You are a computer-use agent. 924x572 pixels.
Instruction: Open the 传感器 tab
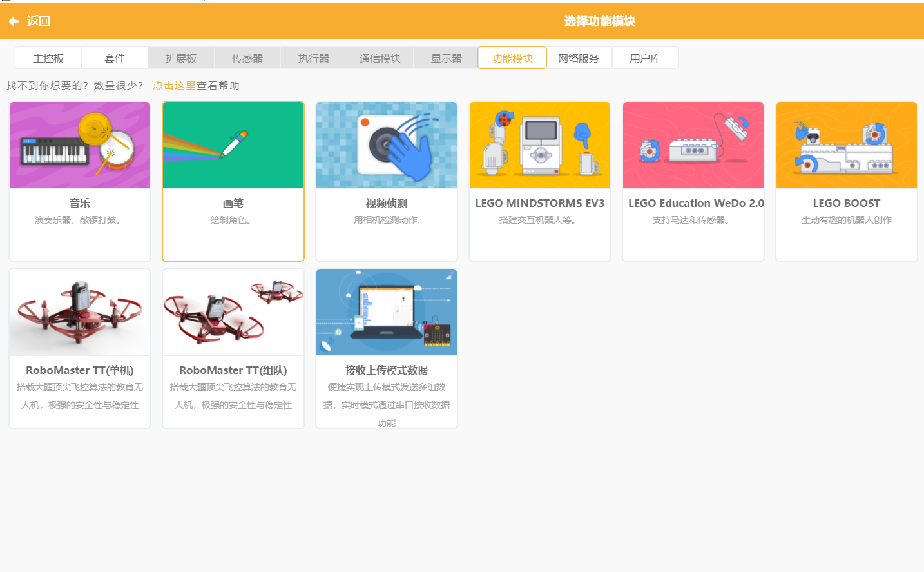(x=247, y=58)
